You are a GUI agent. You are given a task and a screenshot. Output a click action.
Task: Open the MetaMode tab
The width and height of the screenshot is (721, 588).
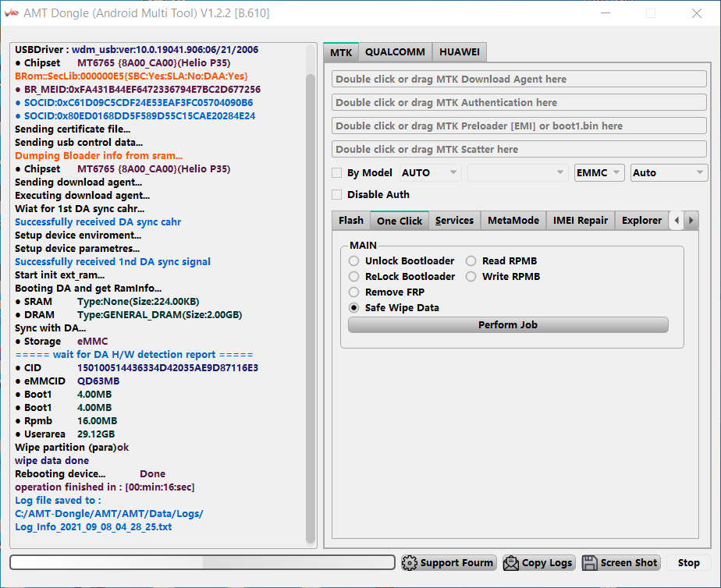(x=513, y=221)
